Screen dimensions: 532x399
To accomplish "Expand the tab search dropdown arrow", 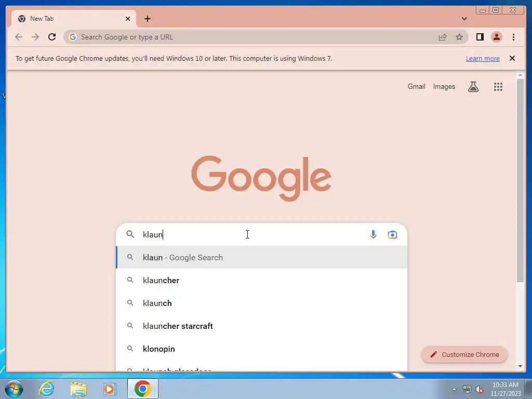I will (x=464, y=19).
